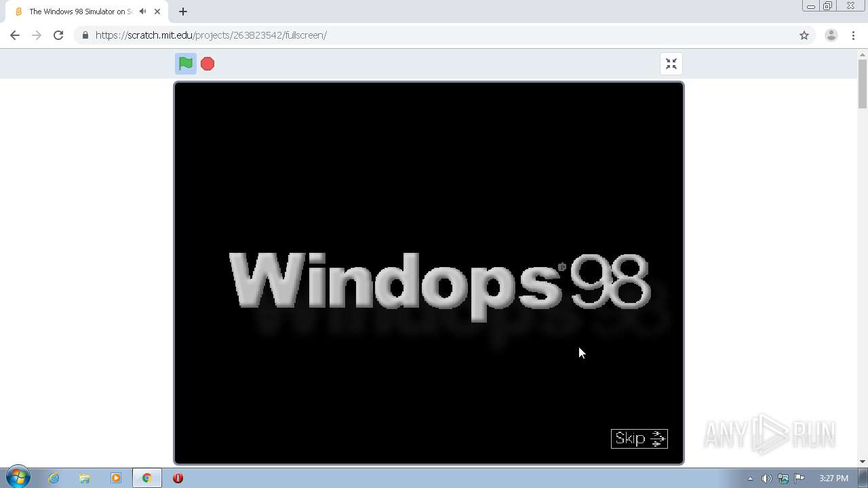The image size is (868, 488).
Task: Go back to the previous page
Action: [15, 35]
